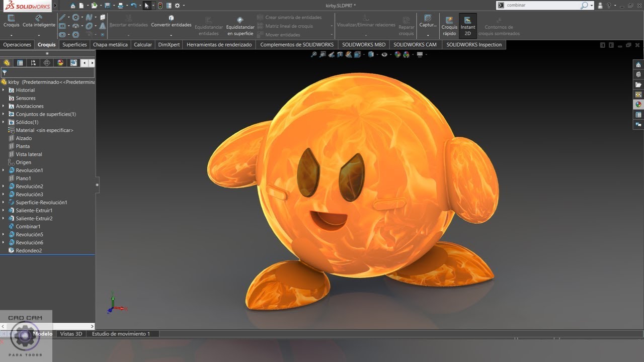Select the Plano1 reference plane
The height and width of the screenshot is (362, 644).
click(23, 178)
